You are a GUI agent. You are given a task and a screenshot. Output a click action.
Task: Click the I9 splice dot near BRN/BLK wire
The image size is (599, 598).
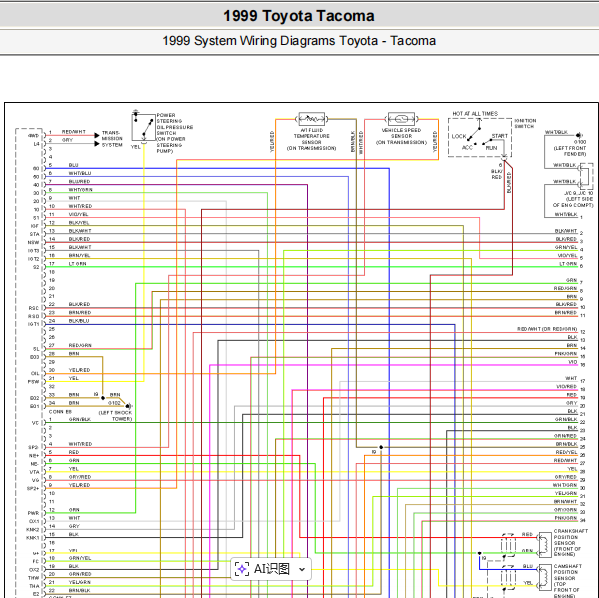click(x=381, y=447)
